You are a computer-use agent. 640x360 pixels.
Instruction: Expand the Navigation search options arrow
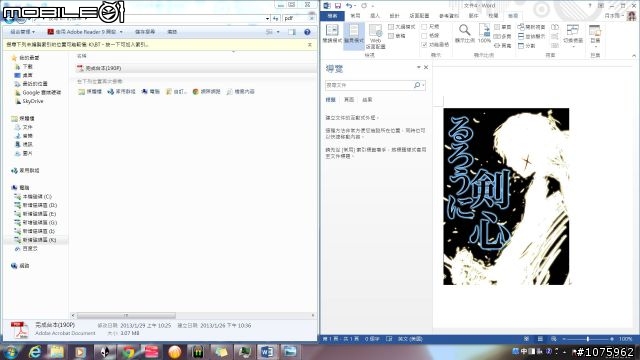423,85
